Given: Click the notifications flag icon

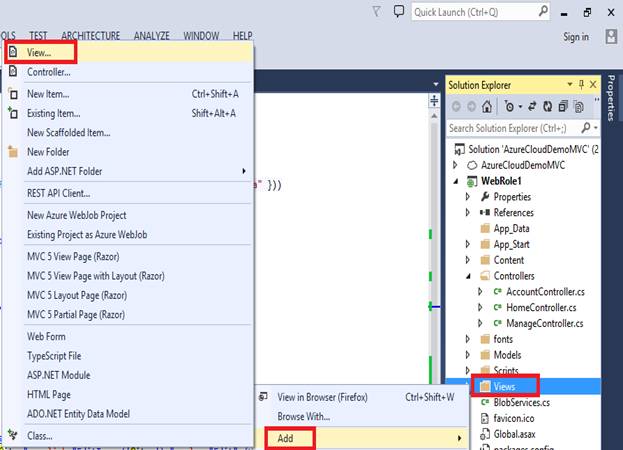Looking at the screenshot, I should point(376,12).
